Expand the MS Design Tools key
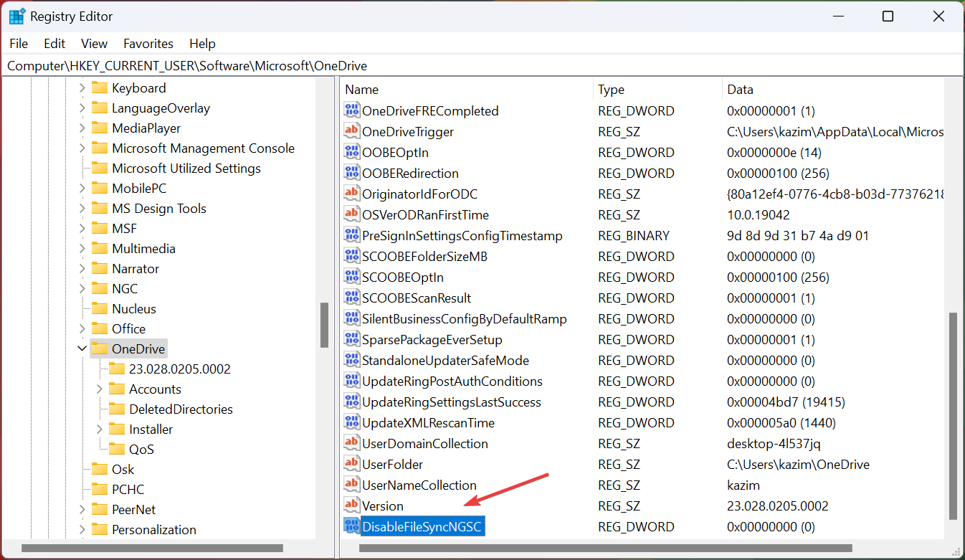Viewport: 965px width, 560px height. [82, 209]
